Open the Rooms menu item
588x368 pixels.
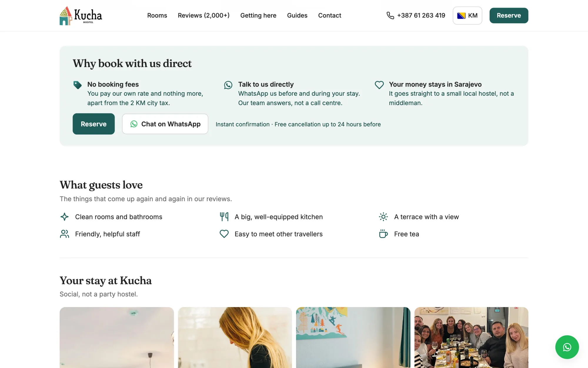click(157, 16)
